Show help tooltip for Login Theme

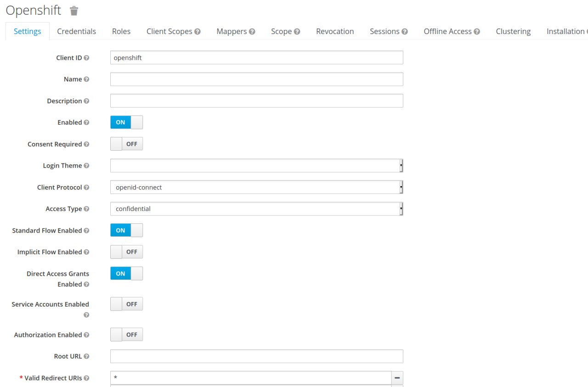(86, 166)
